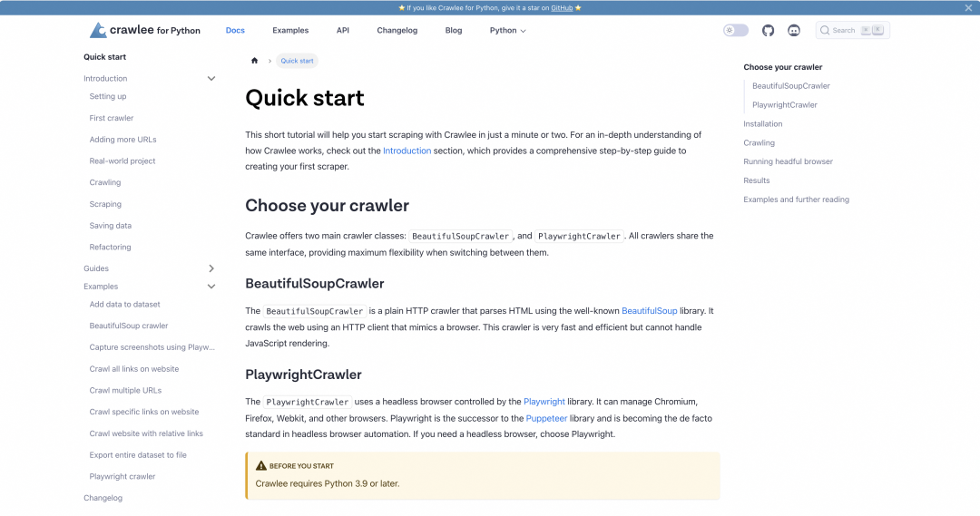
Task: Open the Docs nav tab
Action: (235, 30)
